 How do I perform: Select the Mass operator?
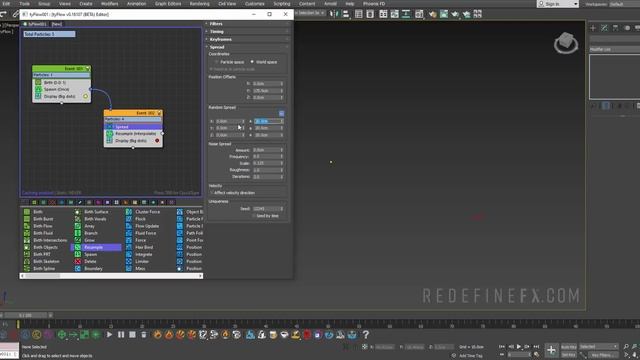click(140, 269)
